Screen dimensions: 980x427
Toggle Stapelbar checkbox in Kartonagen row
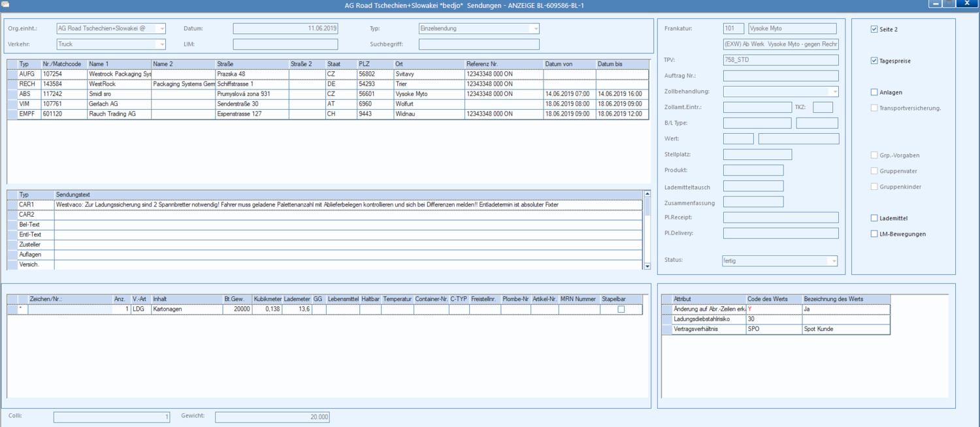(621, 309)
